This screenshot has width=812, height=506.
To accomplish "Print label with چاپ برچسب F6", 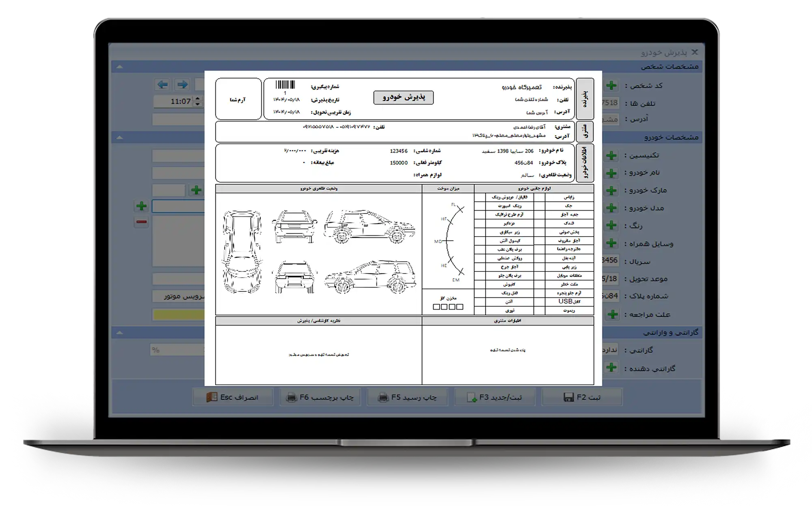I will click(320, 397).
